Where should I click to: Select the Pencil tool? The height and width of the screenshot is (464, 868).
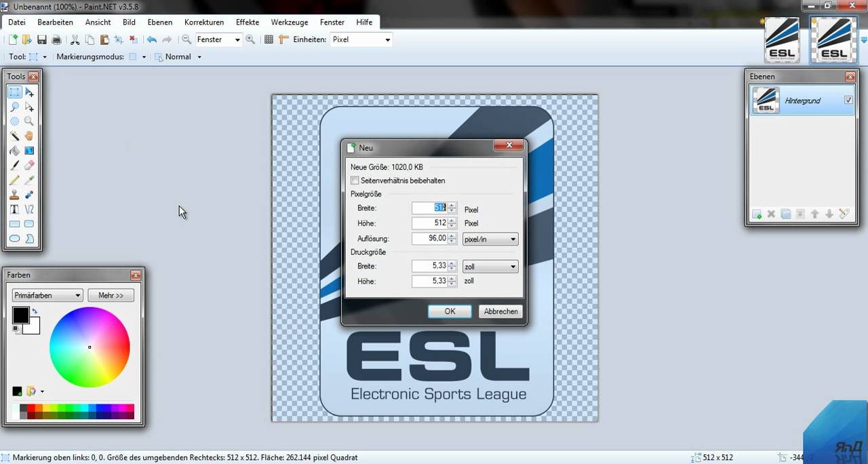tap(14, 180)
